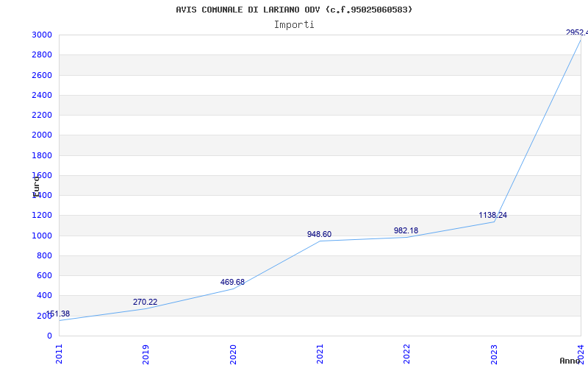
Task: Select the 151.38 data label
Action: (58, 314)
